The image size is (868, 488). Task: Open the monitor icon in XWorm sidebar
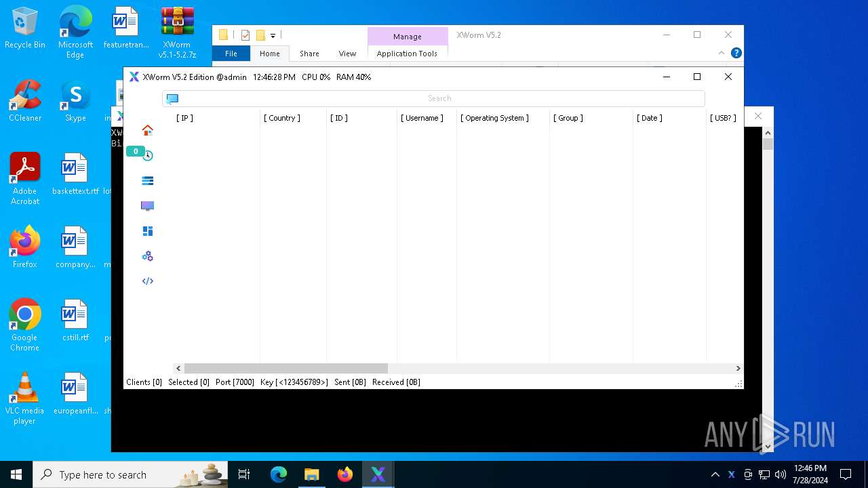[x=147, y=206]
